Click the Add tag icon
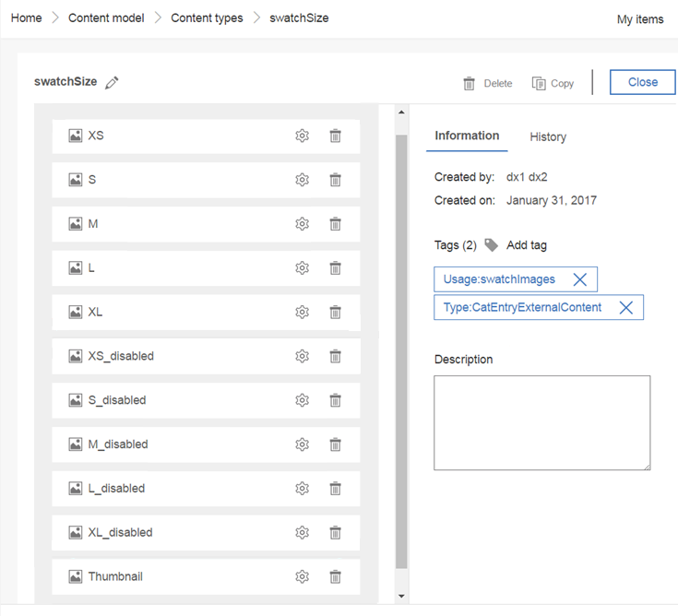678x616 pixels. pyautogui.click(x=491, y=245)
